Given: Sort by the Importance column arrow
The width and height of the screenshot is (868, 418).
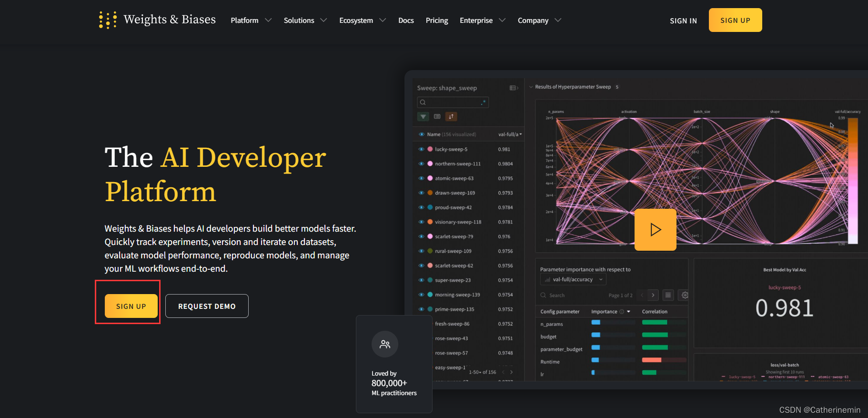Looking at the screenshot, I should pyautogui.click(x=629, y=312).
